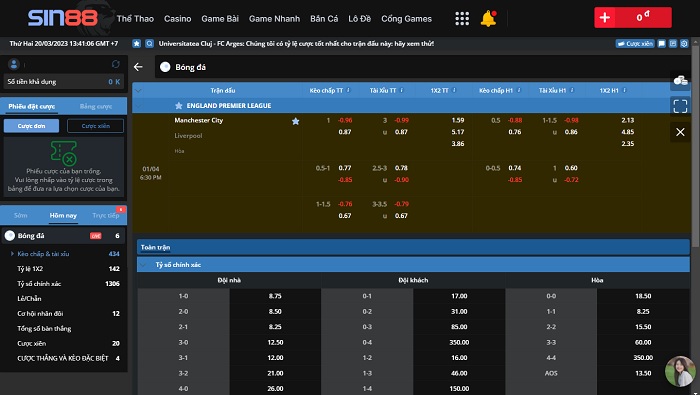Close the right-side panel with the X
The image size is (700, 395).
click(x=680, y=132)
